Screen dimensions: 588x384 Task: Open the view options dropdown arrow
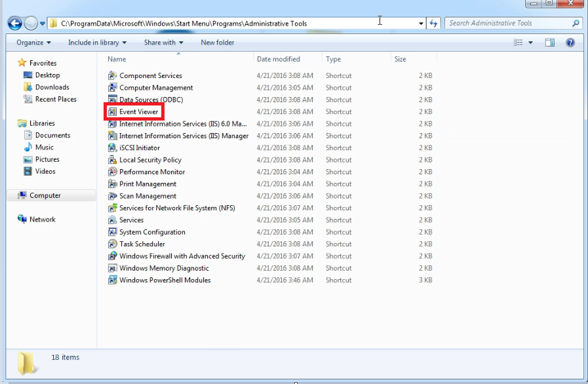pyautogui.click(x=530, y=43)
